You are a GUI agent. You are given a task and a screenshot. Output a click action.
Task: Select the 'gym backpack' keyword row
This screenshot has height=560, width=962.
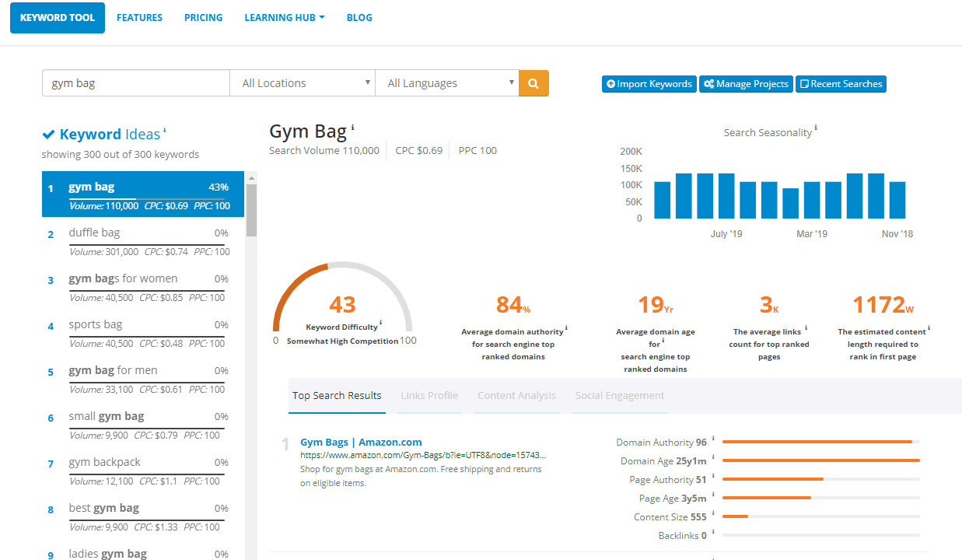click(143, 470)
